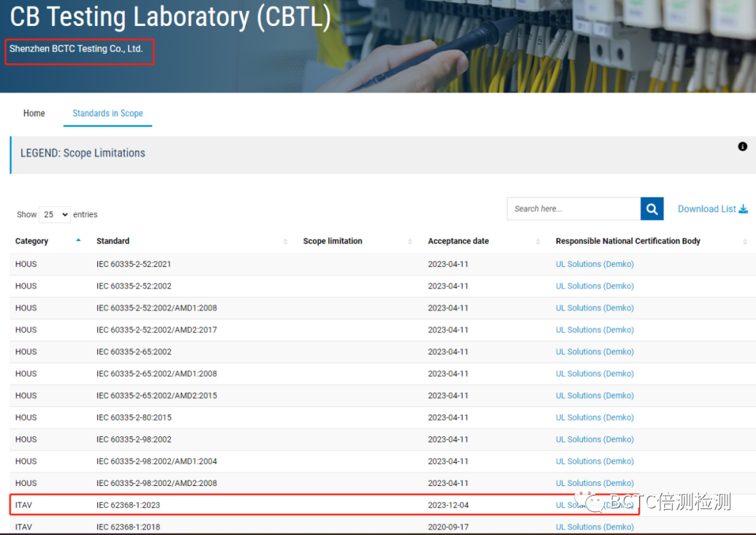Sort by Acceptance date column arrows

538,241
